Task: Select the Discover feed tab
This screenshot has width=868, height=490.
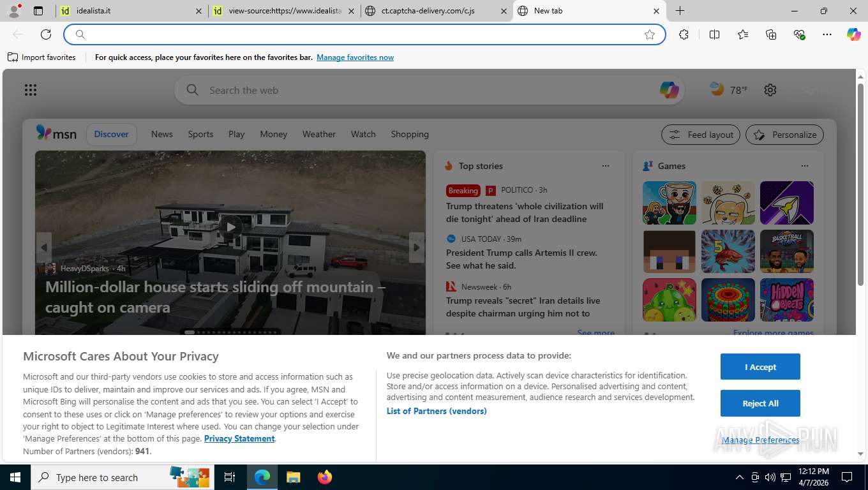Action: pyautogui.click(x=112, y=134)
